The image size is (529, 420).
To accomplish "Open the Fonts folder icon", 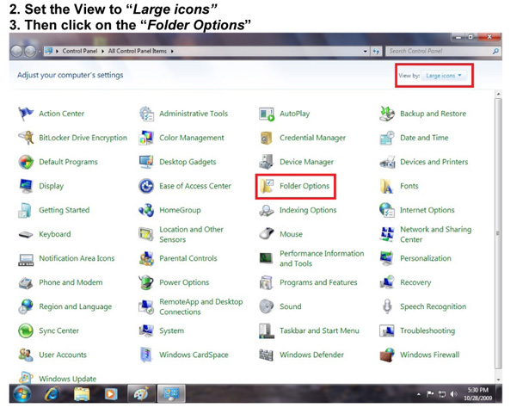I will [386, 186].
